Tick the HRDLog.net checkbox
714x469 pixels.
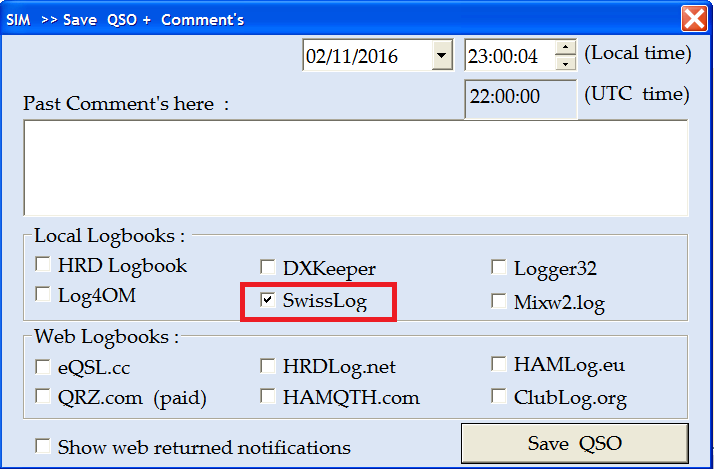pyautogui.click(x=268, y=366)
